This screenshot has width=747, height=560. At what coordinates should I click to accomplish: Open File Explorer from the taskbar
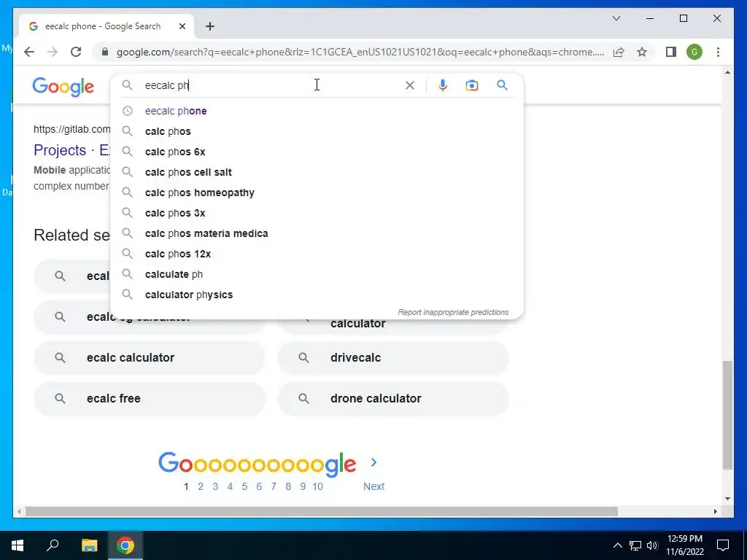tap(89, 545)
